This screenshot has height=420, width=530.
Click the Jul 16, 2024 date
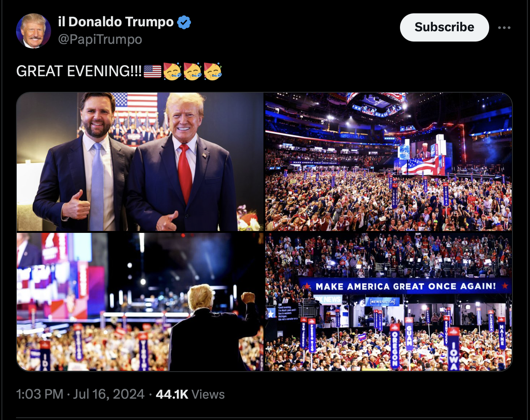click(109, 394)
